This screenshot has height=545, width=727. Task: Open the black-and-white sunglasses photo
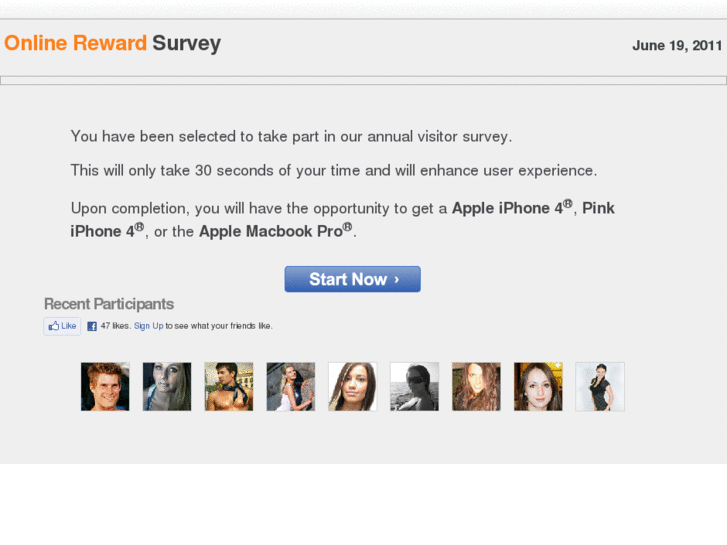click(x=415, y=386)
